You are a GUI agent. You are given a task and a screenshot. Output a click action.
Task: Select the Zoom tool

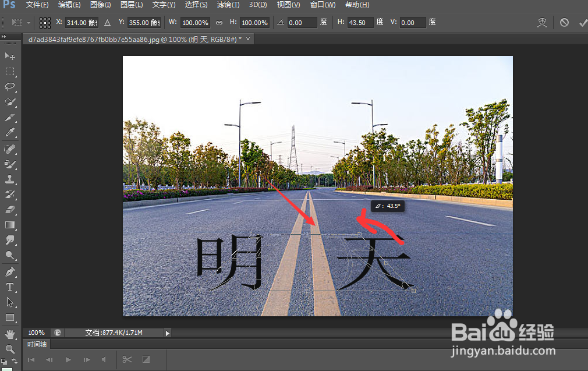point(10,348)
